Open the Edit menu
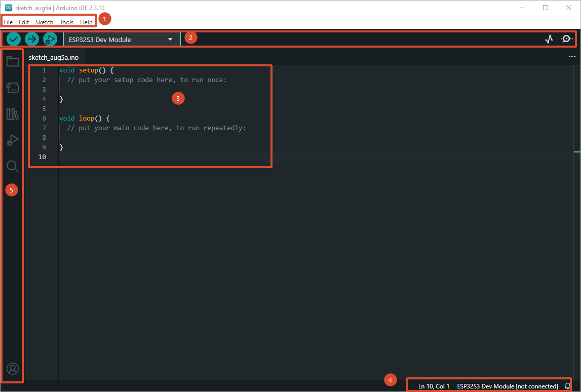This screenshot has height=392, width=581. coord(24,22)
